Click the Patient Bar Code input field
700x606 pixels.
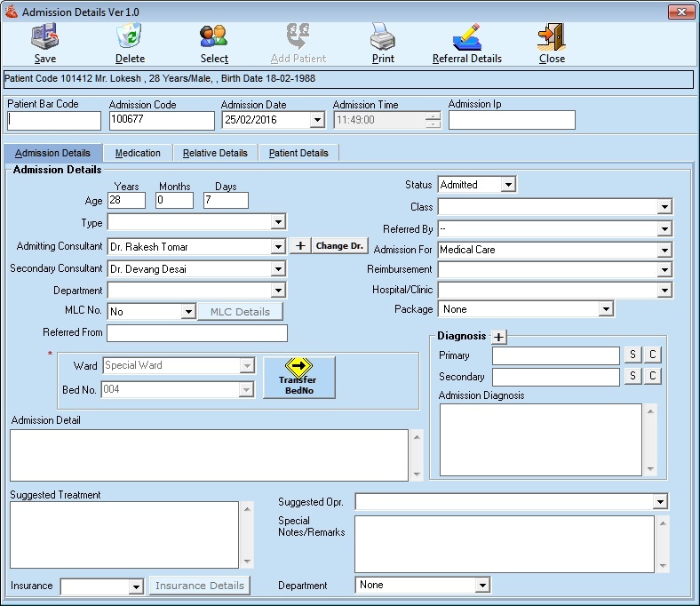tap(54, 120)
